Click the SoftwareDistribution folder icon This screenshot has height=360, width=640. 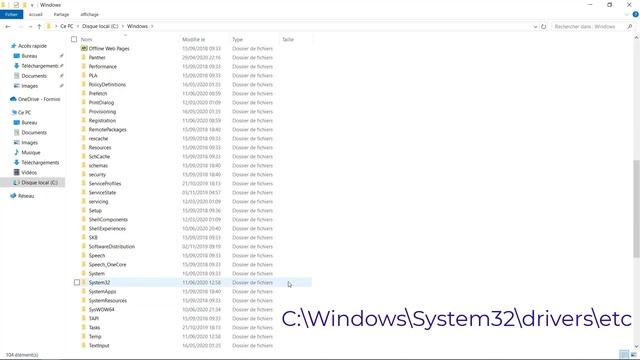coord(84,246)
